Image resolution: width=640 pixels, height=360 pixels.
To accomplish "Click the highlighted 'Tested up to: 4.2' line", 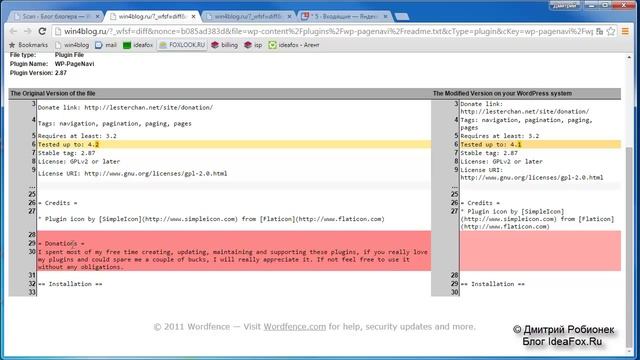I will pyautogui.click(x=234, y=144).
